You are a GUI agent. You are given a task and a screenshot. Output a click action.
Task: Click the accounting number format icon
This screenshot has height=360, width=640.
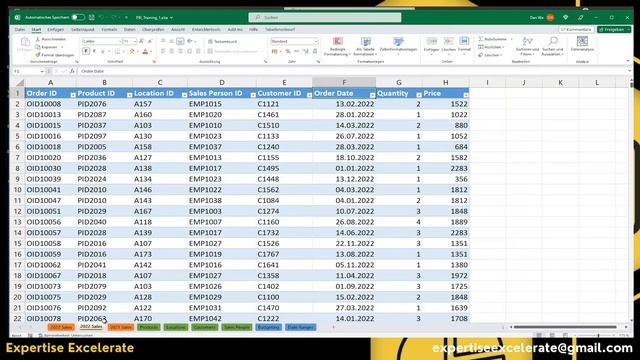pos(275,51)
